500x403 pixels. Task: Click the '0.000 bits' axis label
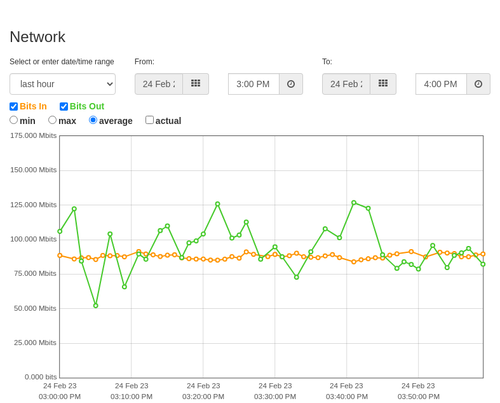[x=41, y=377]
